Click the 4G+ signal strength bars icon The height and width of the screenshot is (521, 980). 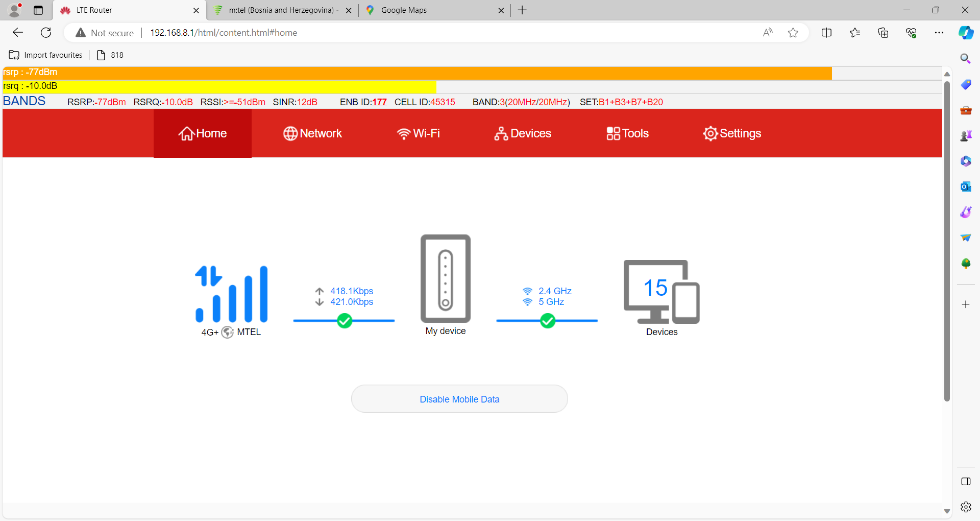pos(231,294)
